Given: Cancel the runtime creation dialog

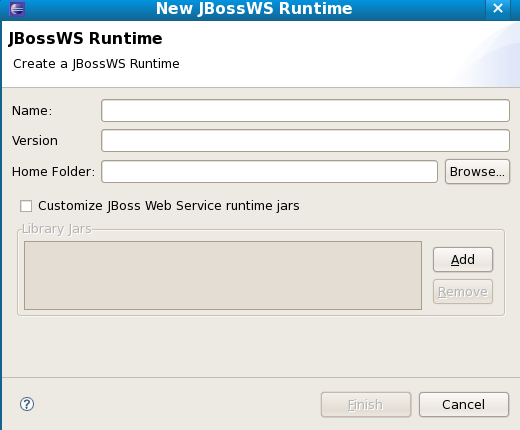Looking at the screenshot, I should (464, 405).
